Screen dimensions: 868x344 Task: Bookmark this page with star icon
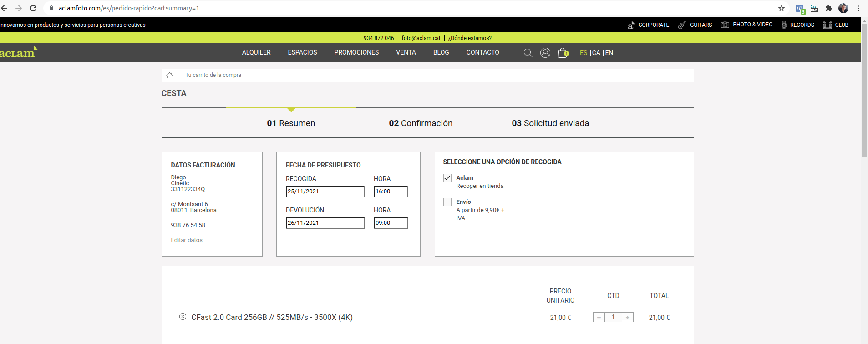coord(782,8)
